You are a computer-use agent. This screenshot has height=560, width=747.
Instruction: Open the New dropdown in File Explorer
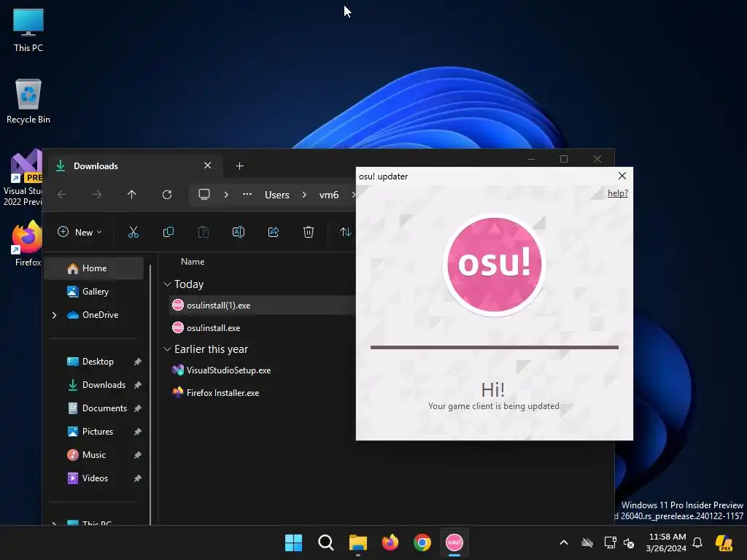(80, 233)
